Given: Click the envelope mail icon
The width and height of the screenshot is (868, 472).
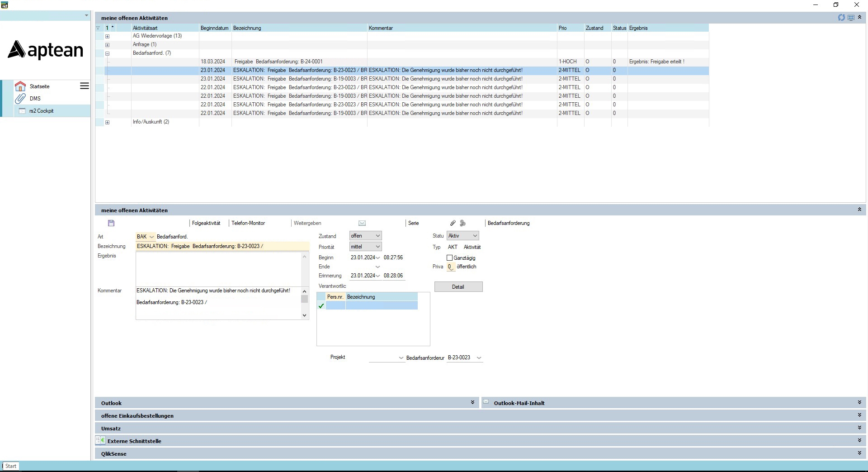Looking at the screenshot, I should [x=362, y=223].
